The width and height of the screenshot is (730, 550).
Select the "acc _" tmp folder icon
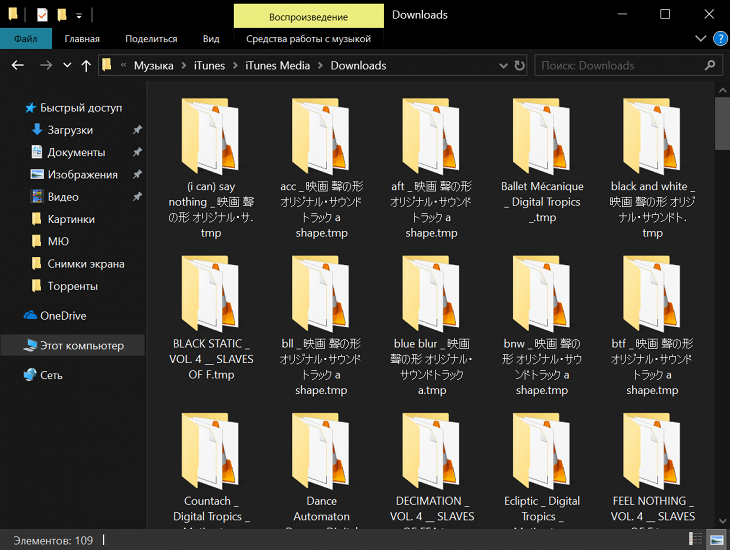pos(321,136)
